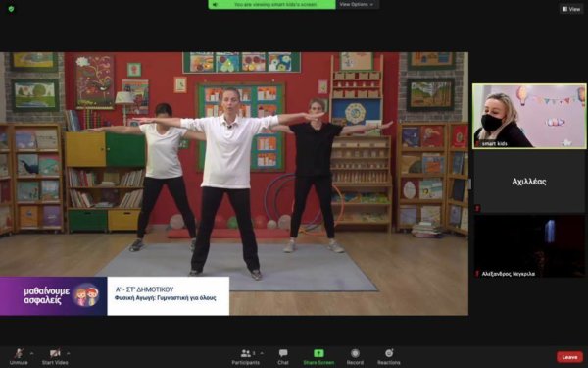The height and width of the screenshot is (368, 588).
Task: Select the smart kids video thumbnail
Action: [529, 116]
